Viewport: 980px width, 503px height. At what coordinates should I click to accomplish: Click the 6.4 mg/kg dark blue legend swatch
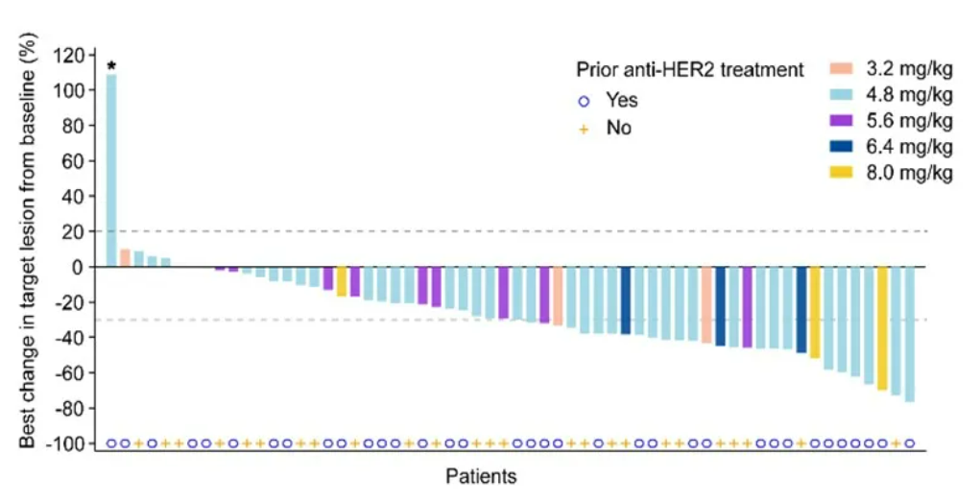click(x=841, y=147)
